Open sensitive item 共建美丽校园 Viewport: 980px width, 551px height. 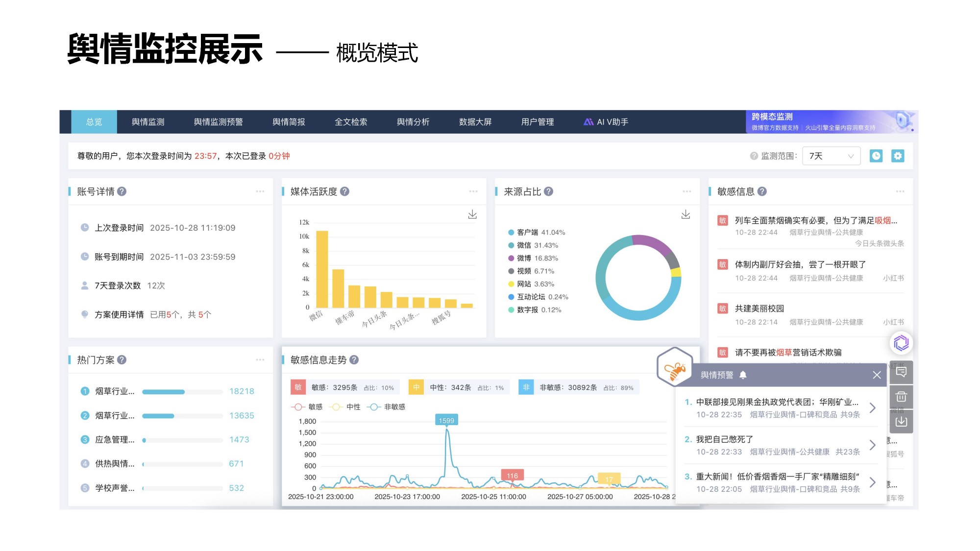[x=759, y=309]
